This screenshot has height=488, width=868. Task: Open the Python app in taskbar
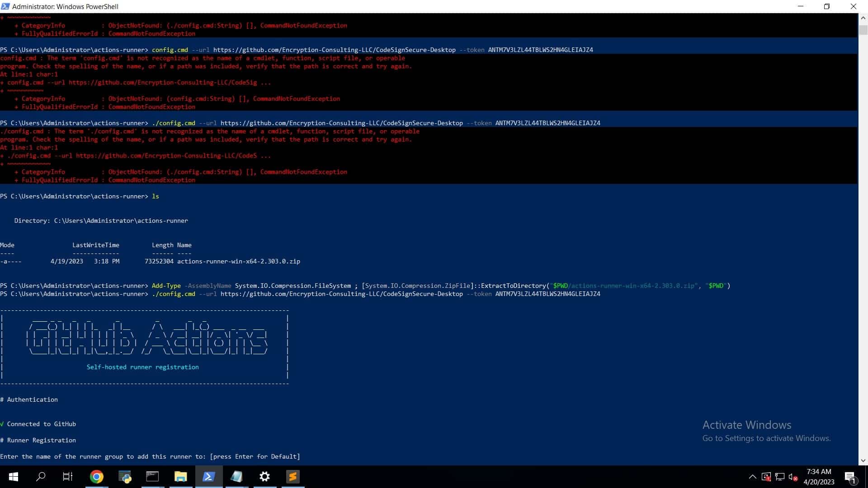tap(125, 477)
